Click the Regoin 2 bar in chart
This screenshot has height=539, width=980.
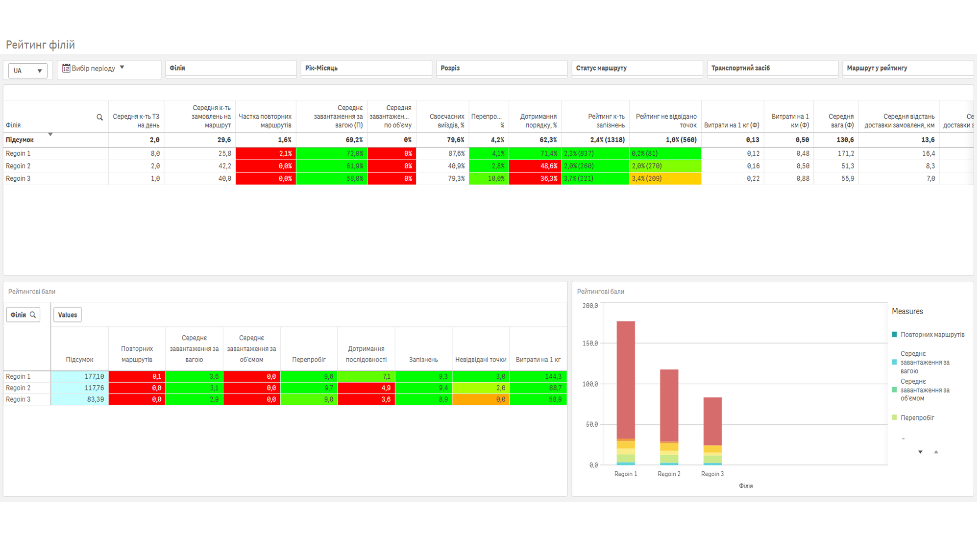(669, 417)
